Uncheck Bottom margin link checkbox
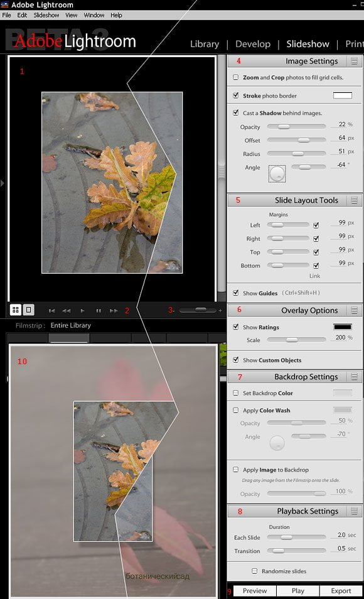Image resolution: width=364 pixels, height=599 pixels. (x=316, y=266)
